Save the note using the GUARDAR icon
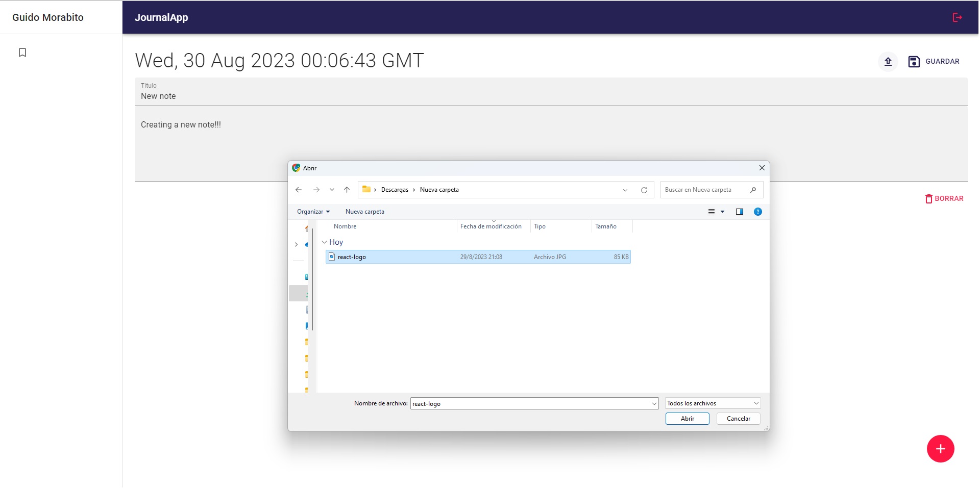This screenshot has height=488, width=980. pos(913,61)
